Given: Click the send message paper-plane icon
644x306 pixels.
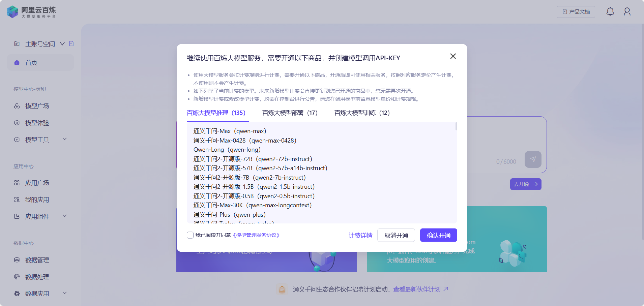Looking at the screenshot, I should [x=533, y=159].
